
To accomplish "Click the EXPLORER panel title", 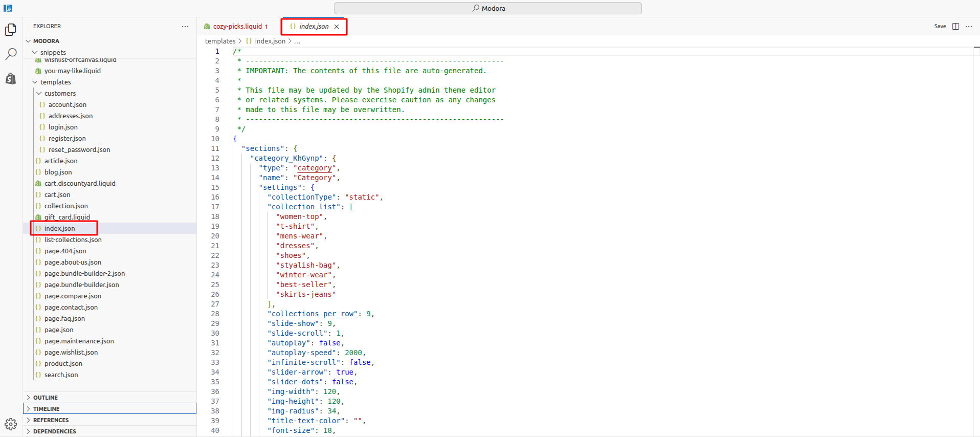I will click(47, 26).
